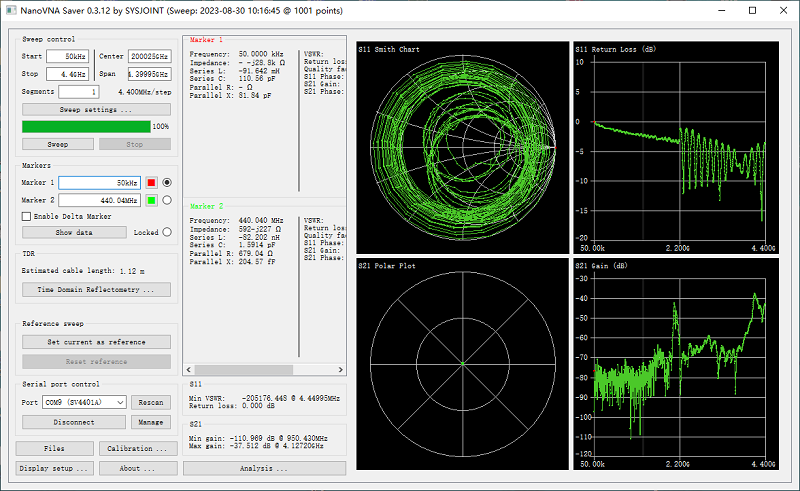The height and width of the screenshot is (491, 800).
Task: Click the Show data button
Action: pos(74,232)
